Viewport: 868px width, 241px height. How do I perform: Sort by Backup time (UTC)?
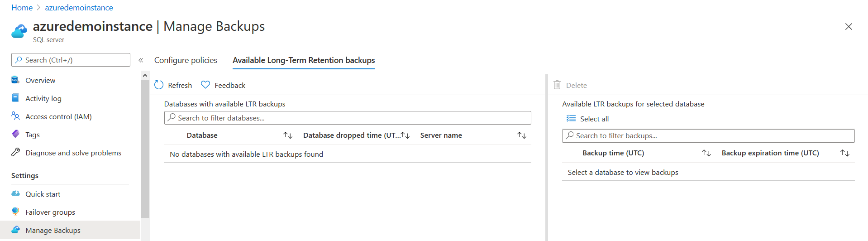pyautogui.click(x=706, y=153)
